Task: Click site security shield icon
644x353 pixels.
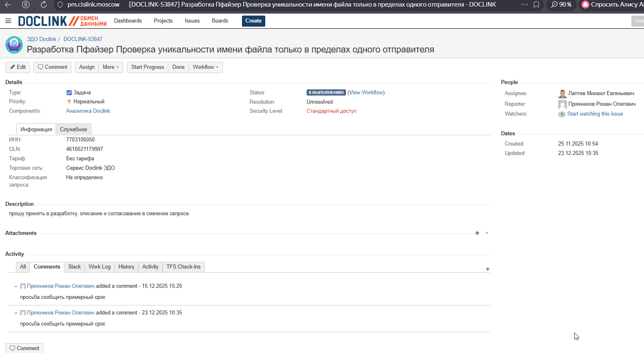Action: pos(60,5)
